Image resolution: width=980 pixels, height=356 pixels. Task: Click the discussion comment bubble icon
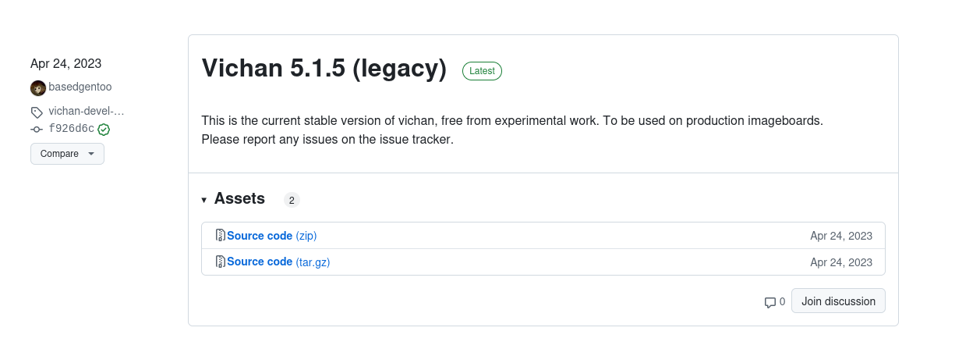click(x=769, y=302)
